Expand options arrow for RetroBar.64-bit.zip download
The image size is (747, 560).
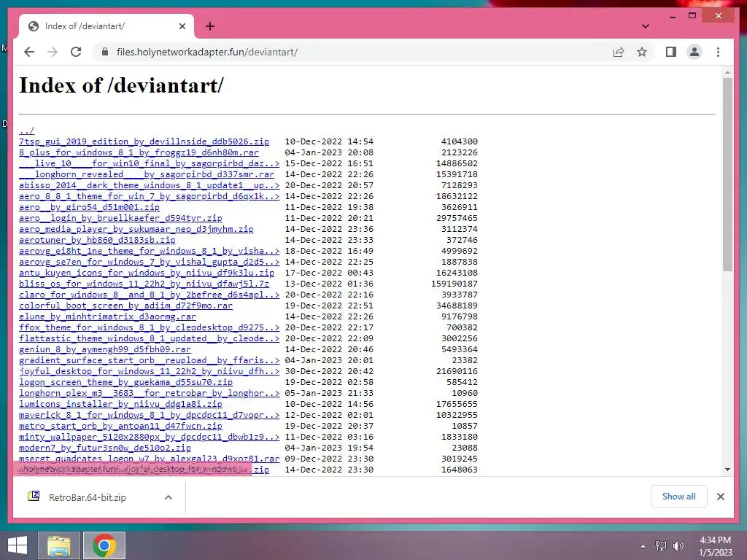(x=169, y=497)
